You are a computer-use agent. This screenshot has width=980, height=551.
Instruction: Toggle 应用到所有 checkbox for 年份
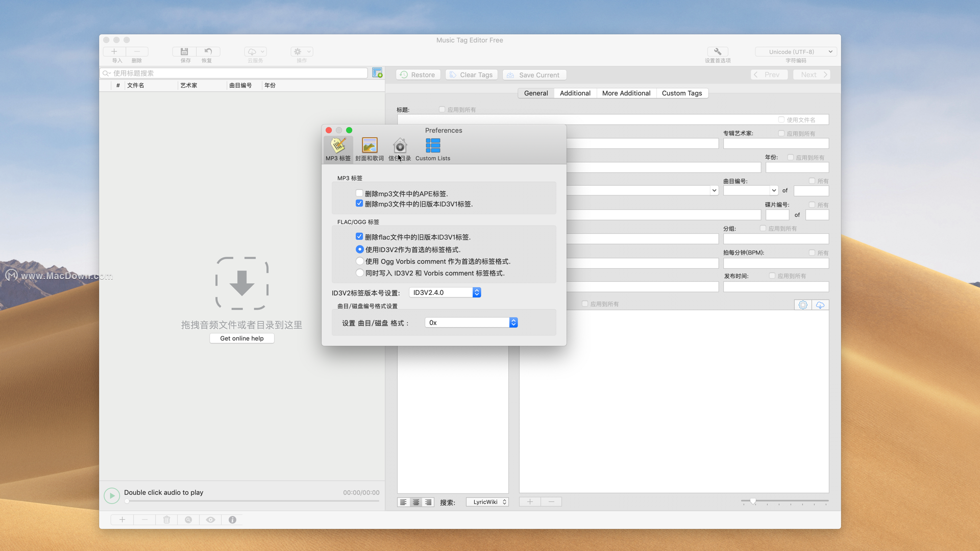pos(791,157)
